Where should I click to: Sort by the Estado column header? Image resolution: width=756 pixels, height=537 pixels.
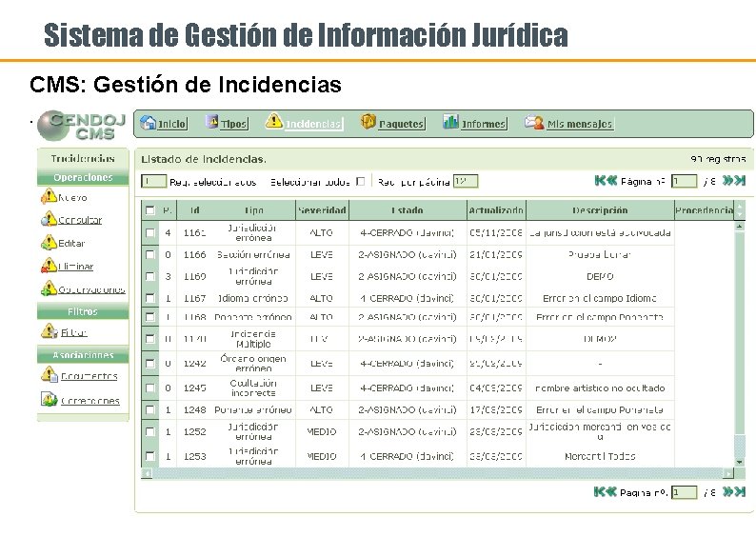(x=408, y=210)
